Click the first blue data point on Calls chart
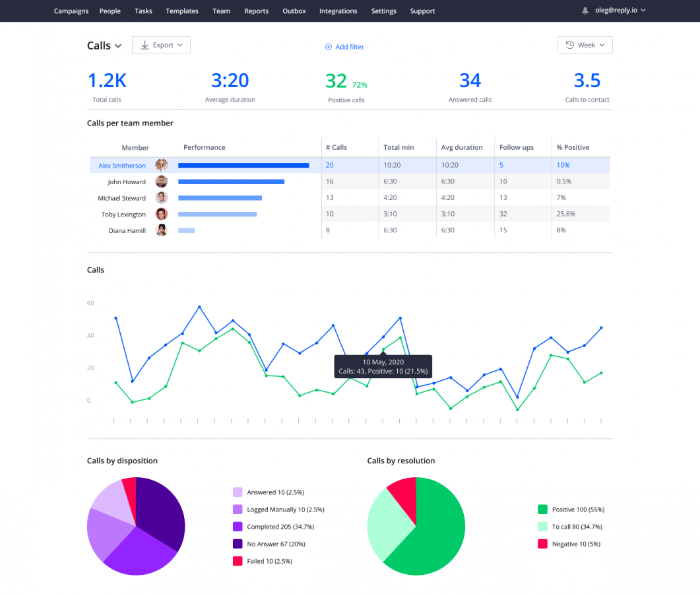The height and width of the screenshot is (594, 700). (x=115, y=318)
